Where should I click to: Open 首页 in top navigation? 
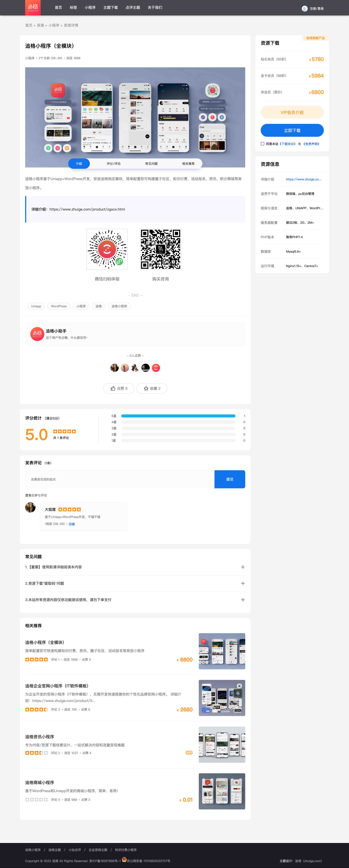(x=58, y=7)
